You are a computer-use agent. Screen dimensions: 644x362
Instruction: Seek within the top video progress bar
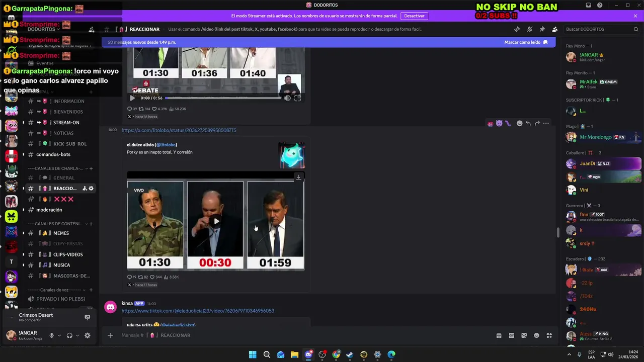click(223, 98)
